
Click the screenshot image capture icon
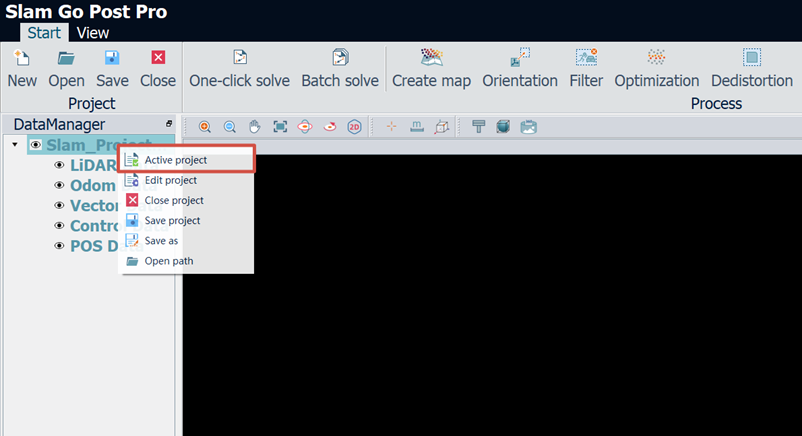[x=528, y=126]
